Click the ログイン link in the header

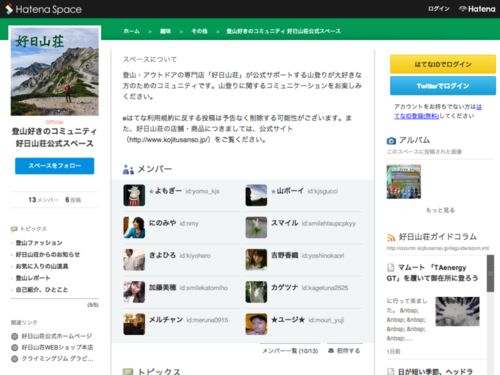click(x=439, y=9)
